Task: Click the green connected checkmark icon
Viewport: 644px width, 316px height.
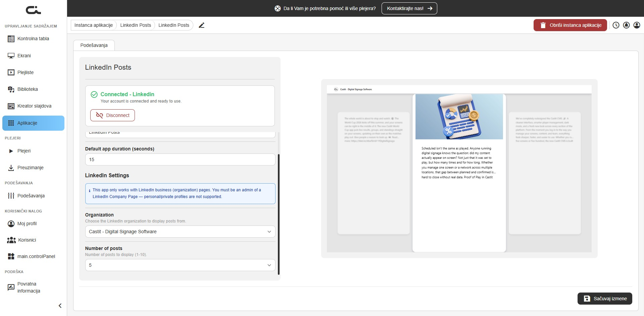Action: pos(94,94)
